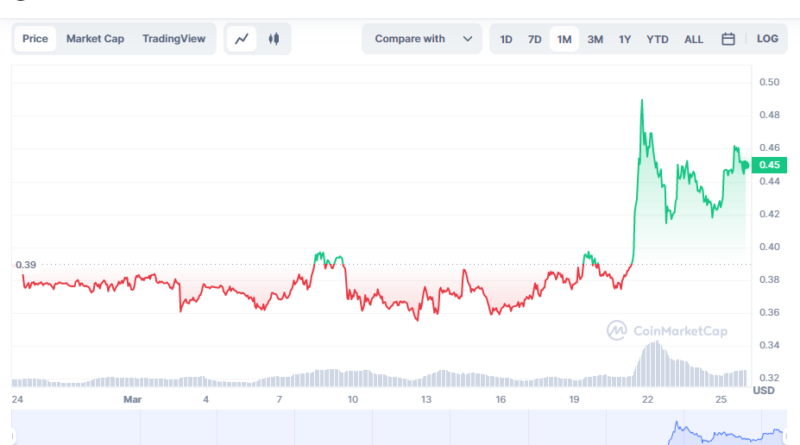Screen dimensions: 800x445
Task: Click the green 0.45 current price label
Action: click(771, 165)
